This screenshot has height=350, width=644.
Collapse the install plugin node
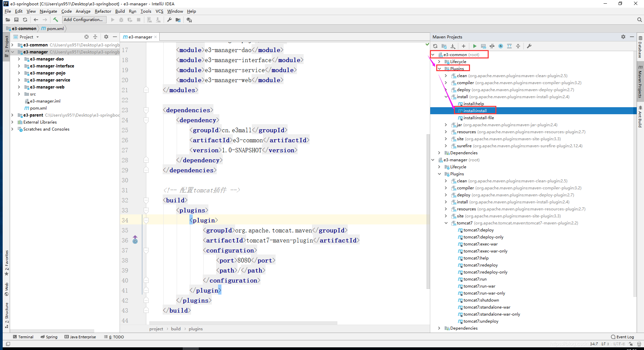(446, 97)
